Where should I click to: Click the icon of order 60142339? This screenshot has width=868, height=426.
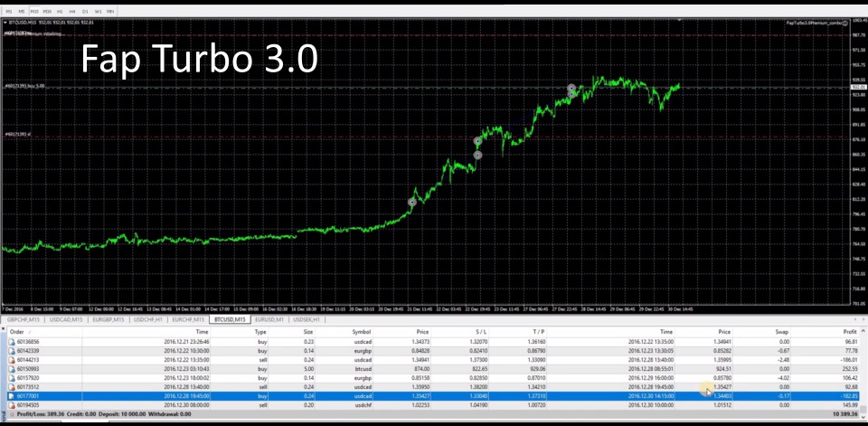point(12,351)
